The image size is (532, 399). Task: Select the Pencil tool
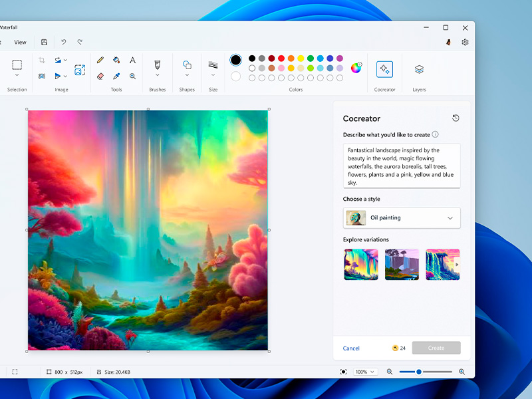[100, 60]
